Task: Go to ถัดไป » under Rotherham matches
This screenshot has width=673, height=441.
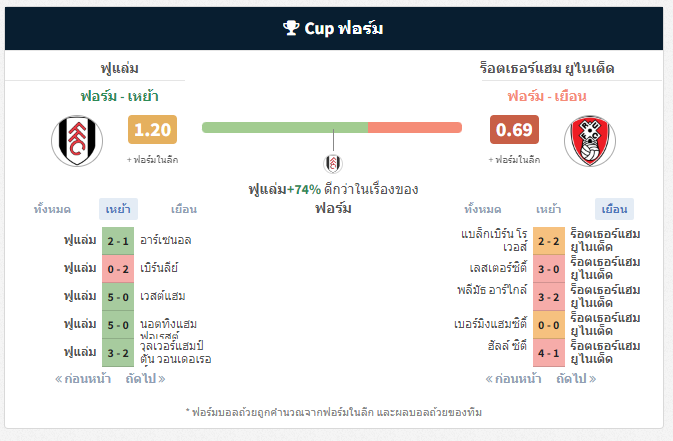Action: (x=576, y=379)
